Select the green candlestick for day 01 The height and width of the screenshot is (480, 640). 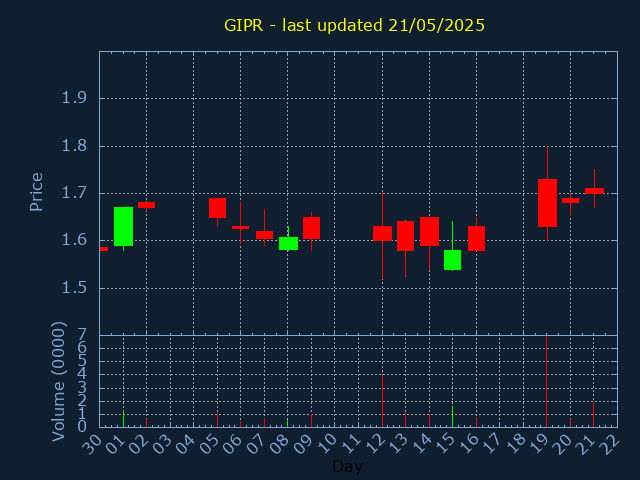point(123,227)
